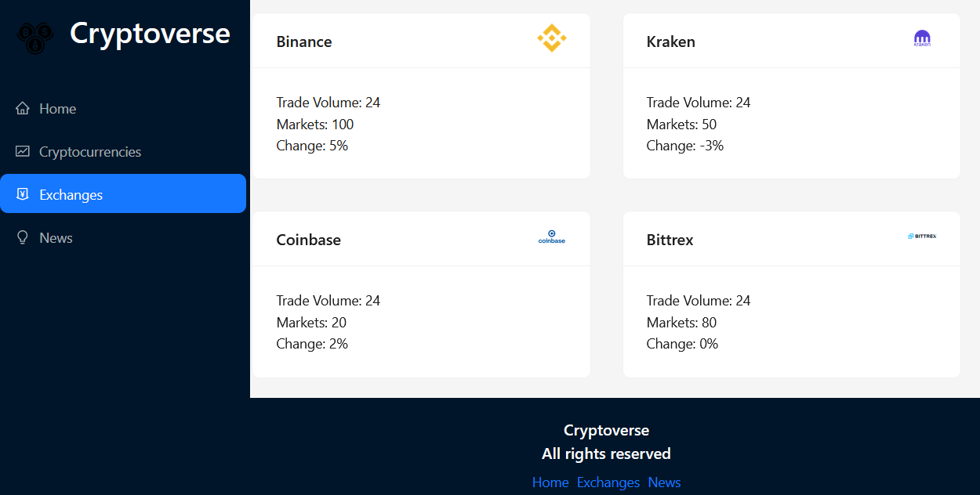Image resolution: width=980 pixels, height=495 pixels.
Task: Select Cryptocurrencies in the sidebar
Action: pos(90,151)
